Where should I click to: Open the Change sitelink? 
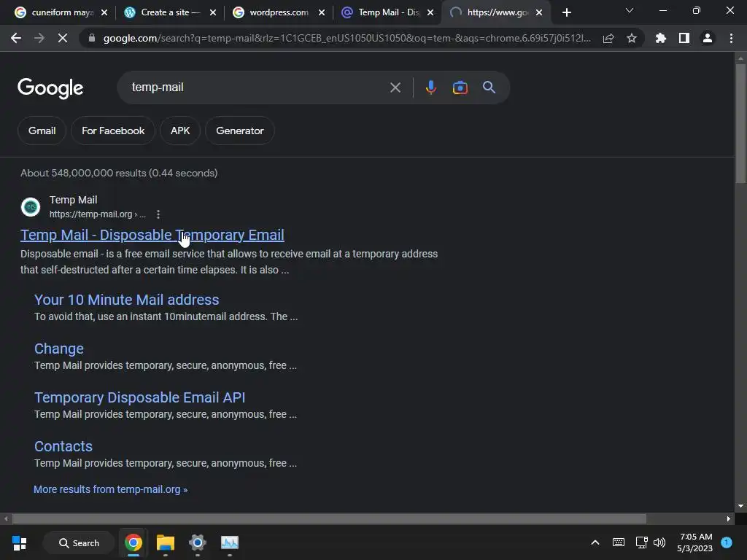59,349
